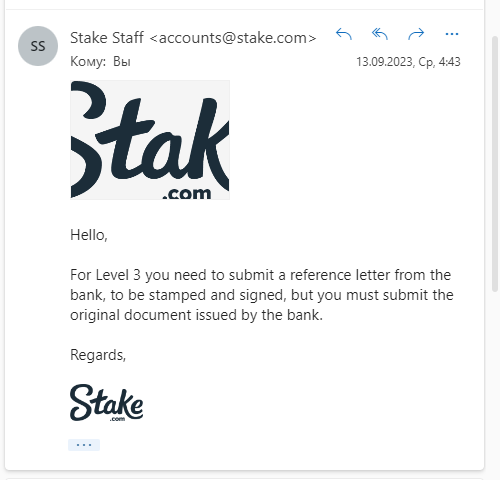Click the SS sender avatar circle
Image resolution: width=500 pixels, height=480 pixels.
tap(38, 46)
